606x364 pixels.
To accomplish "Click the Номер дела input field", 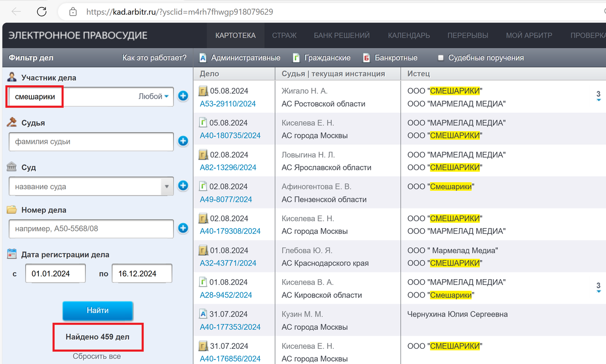I will coord(91,229).
